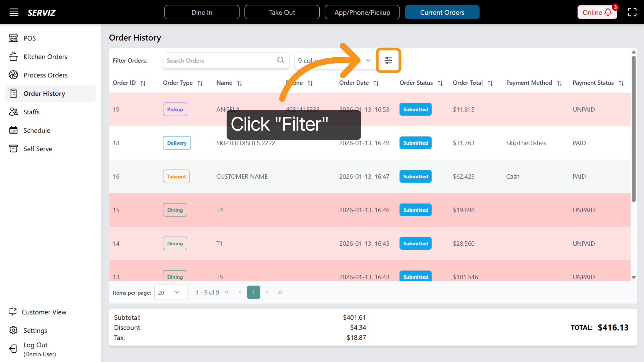Click the notification bell showing 3 alerts
Image resolution: width=644 pixels, height=362 pixels.
[608, 12]
